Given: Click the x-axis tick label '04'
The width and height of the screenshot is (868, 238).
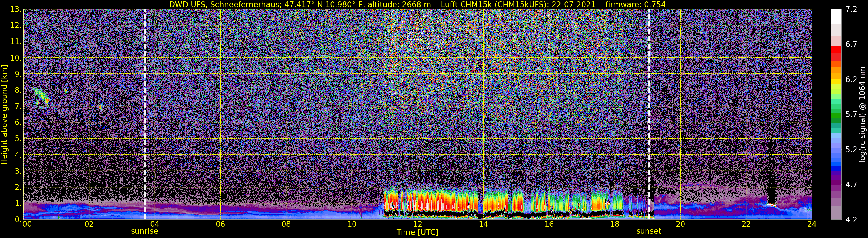Looking at the screenshot, I should (154, 224).
